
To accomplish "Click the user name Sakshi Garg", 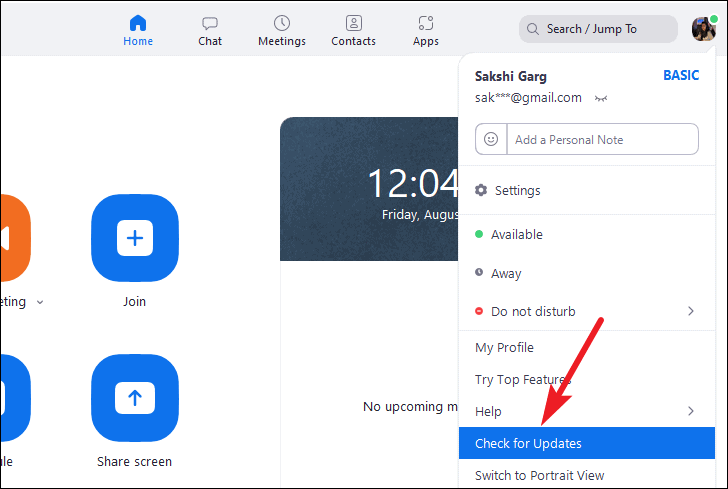I will (x=511, y=77).
